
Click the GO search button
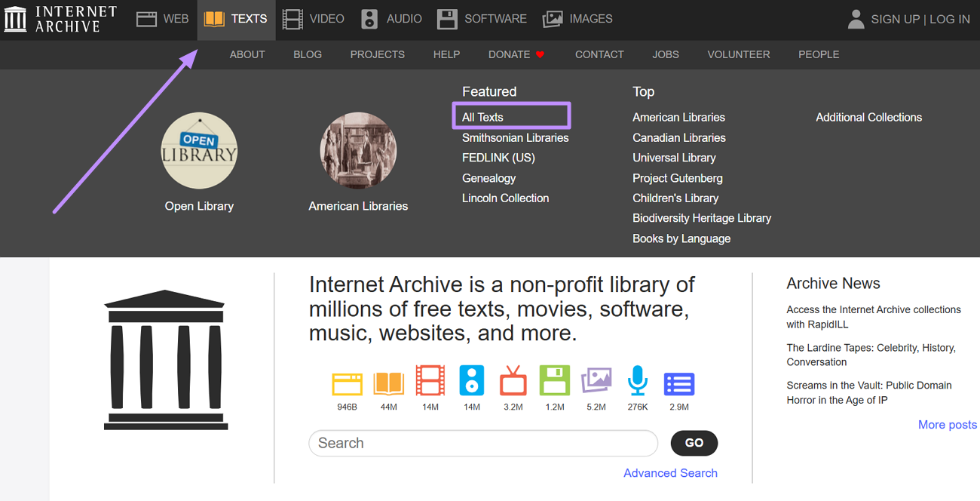point(694,443)
